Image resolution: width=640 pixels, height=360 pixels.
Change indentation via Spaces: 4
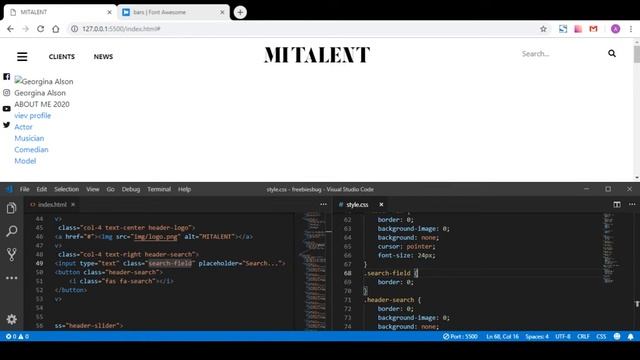coord(537,337)
